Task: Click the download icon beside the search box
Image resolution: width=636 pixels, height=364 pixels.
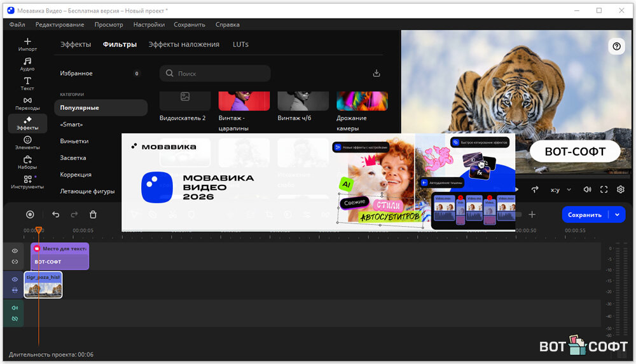Action: 377,74
